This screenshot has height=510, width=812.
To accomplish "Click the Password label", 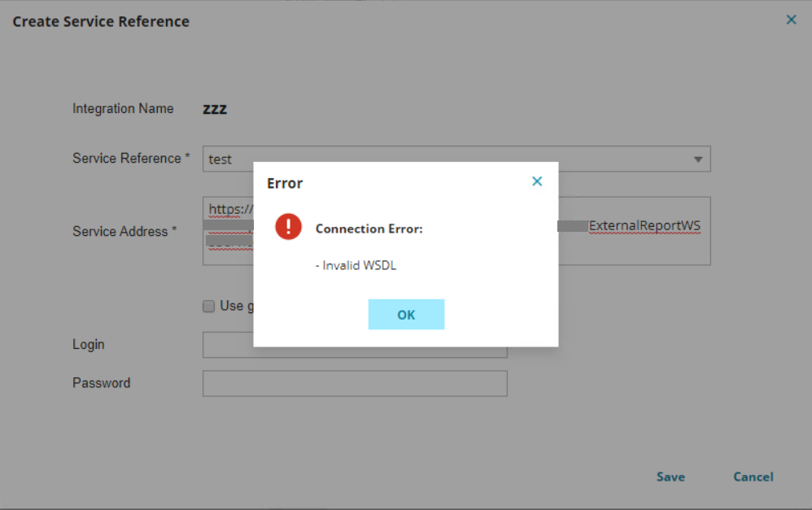I will [101, 383].
